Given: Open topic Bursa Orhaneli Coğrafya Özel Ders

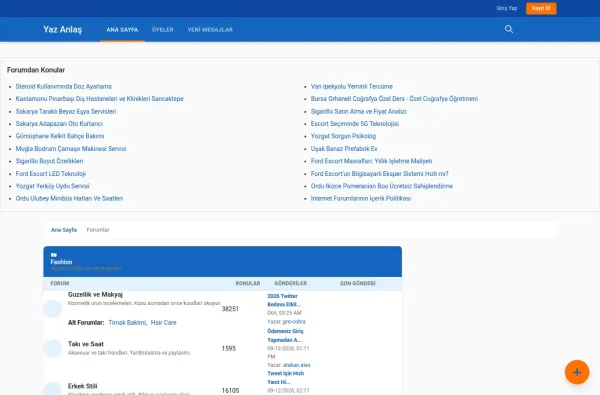Looking at the screenshot, I should (x=394, y=99).
